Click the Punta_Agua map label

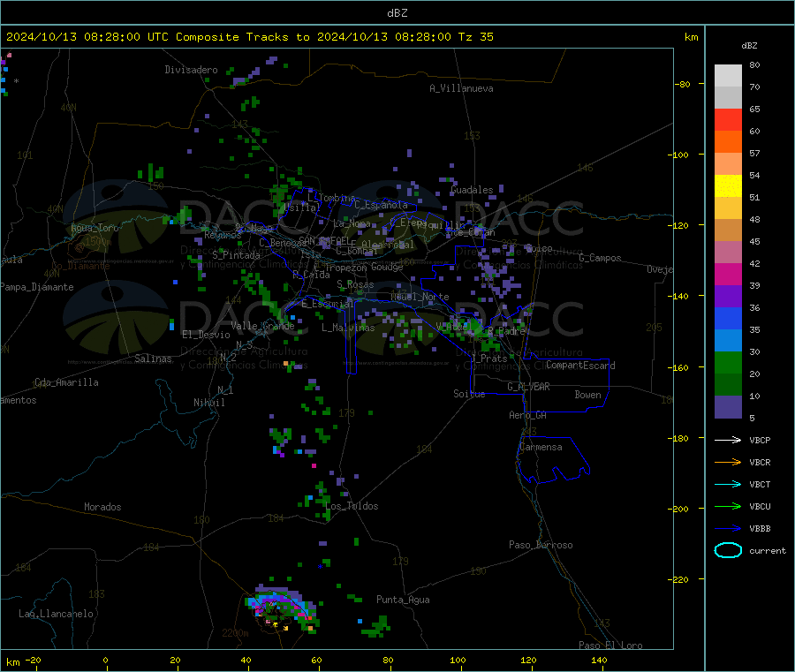click(x=403, y=600)
